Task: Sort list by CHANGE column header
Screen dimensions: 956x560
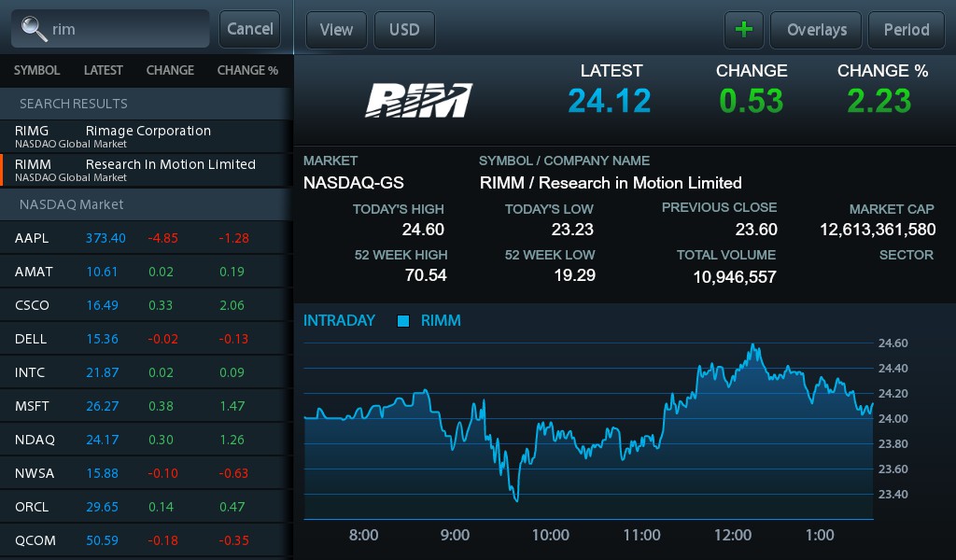Action: point(170,70)
